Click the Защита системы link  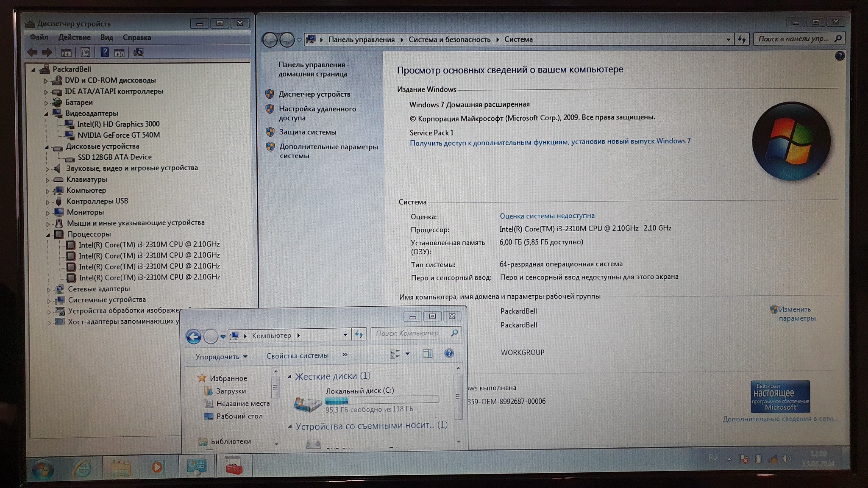pos(307,132)
